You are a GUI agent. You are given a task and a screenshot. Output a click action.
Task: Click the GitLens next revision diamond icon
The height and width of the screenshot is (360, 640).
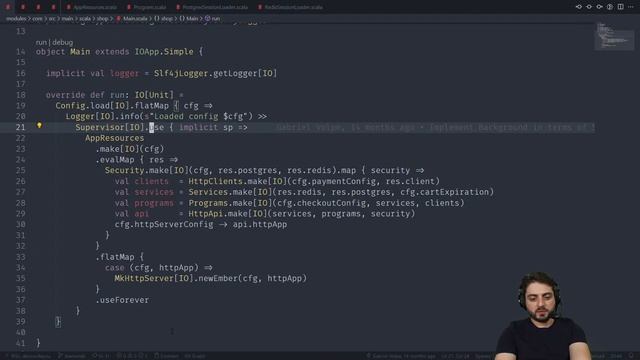[599, 7]
